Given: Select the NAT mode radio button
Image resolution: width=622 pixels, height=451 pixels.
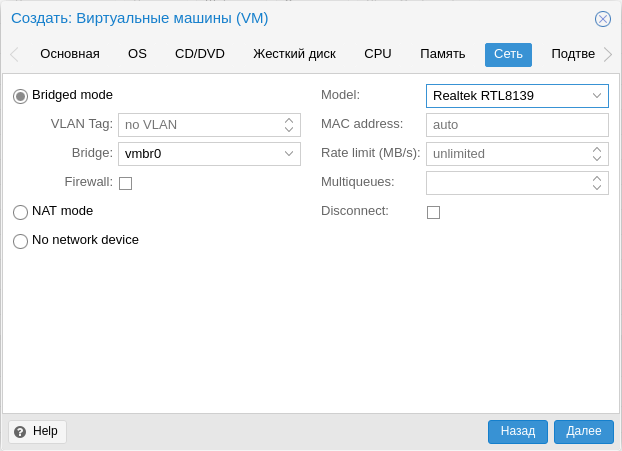Looking at the screenshot, I should click(20, 212).
